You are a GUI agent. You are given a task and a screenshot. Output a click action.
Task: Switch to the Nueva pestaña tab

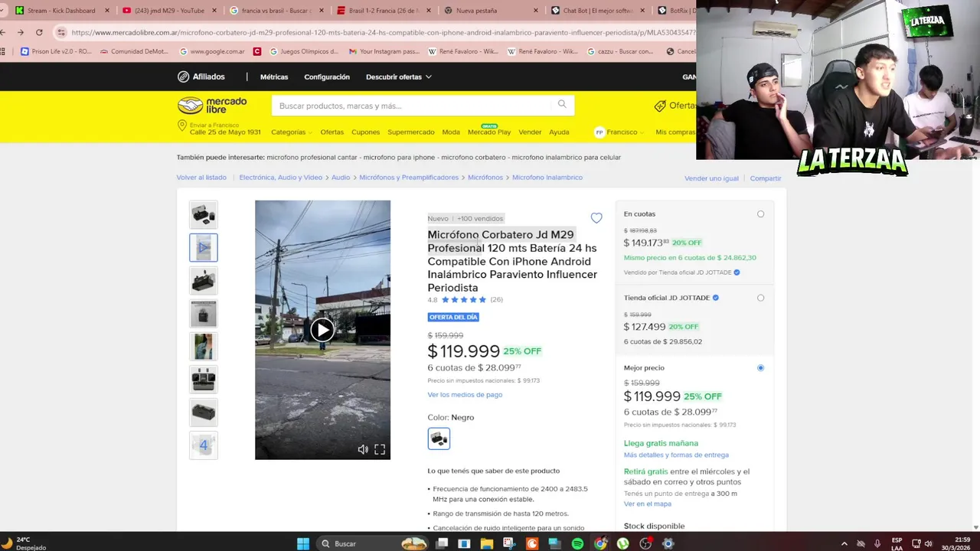click(x=490, y=11)
